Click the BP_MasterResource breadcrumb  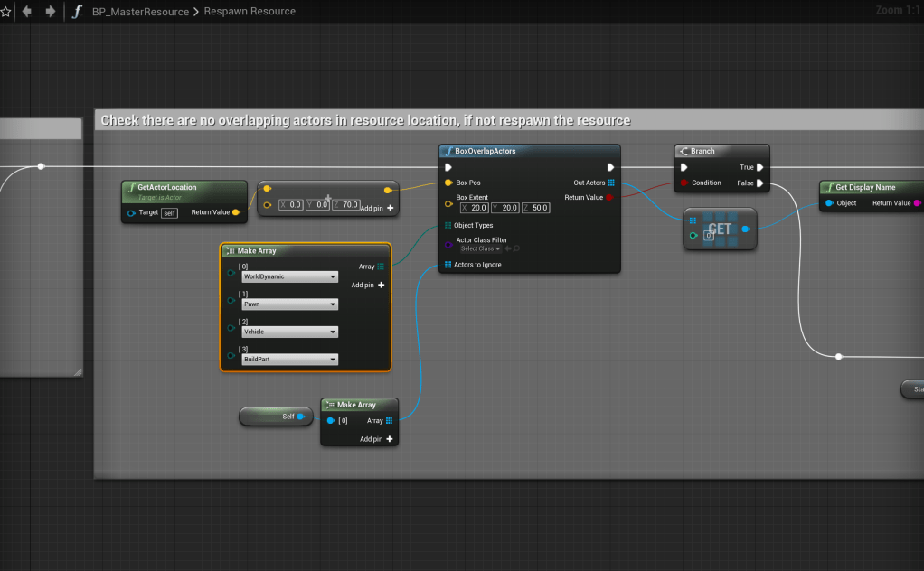pyautogui.click(x=140, y=12)
